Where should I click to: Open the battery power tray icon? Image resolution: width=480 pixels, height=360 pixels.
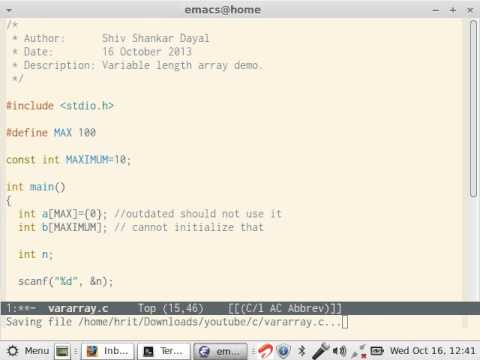point(377,351)
